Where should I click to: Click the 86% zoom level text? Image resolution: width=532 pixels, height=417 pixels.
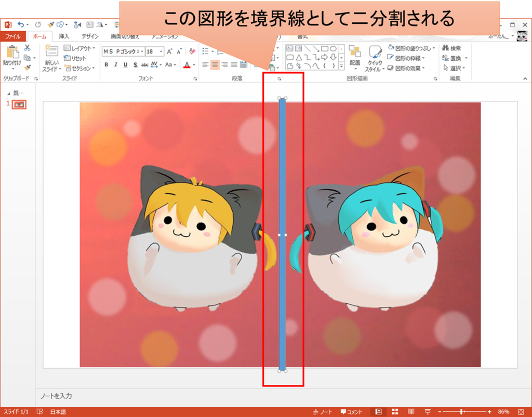503,412
